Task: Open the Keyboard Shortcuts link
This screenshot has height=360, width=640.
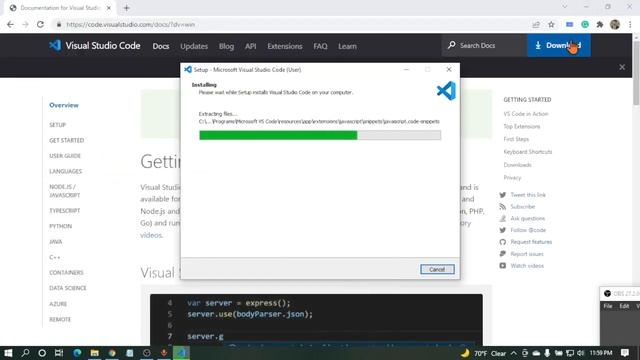Action: pos(528,152)
